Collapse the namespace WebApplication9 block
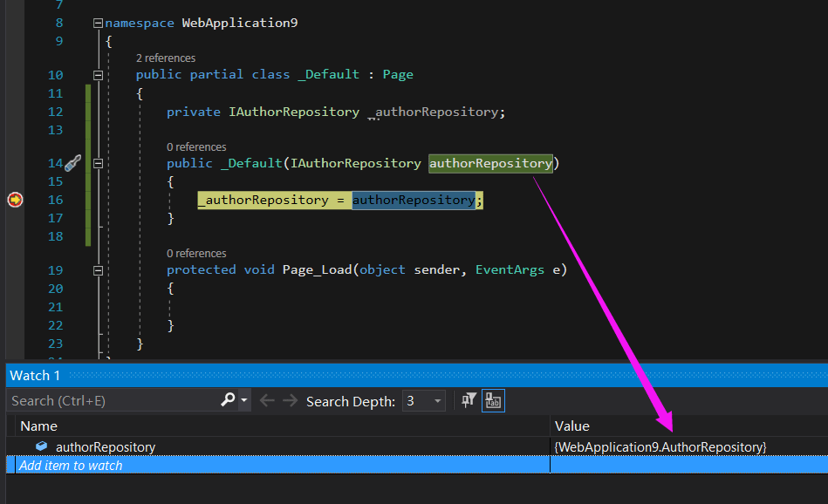The width and height of the screenshot is (828, 504). pos(98,23)
